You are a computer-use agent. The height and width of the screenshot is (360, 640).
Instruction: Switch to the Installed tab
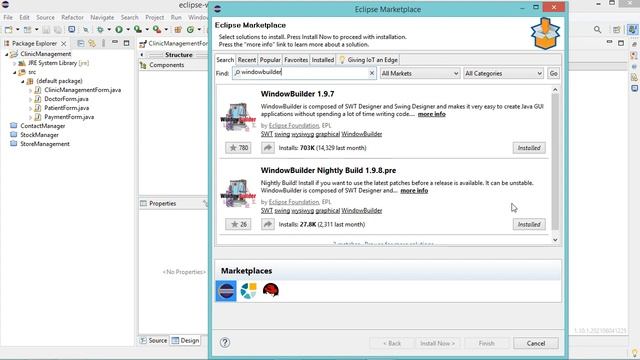point(322,60)
